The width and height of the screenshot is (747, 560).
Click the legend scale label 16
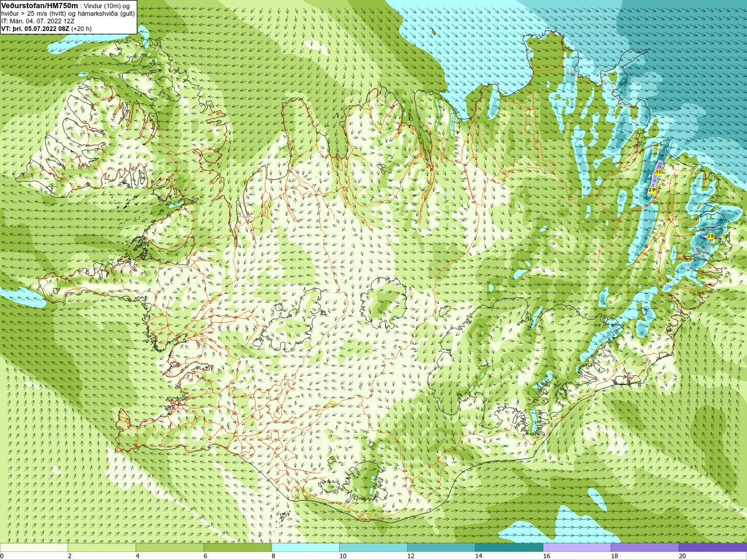point(547,556)
